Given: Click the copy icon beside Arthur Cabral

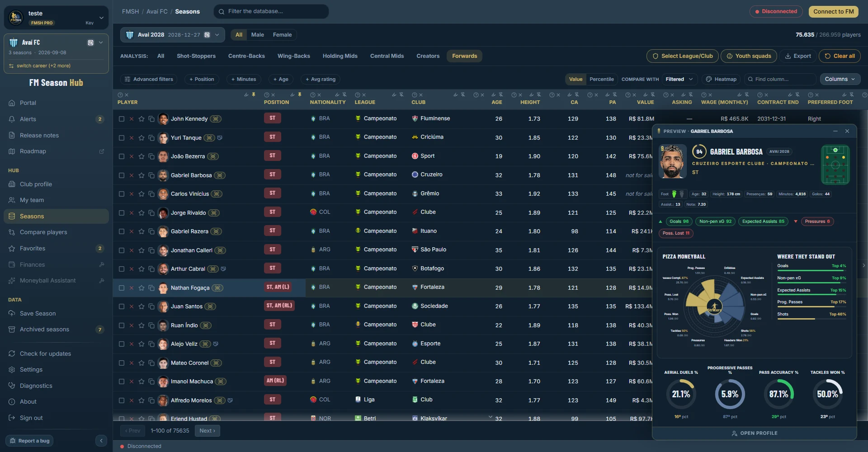Looking at the screenshot, I should click(x=151, y=269).
